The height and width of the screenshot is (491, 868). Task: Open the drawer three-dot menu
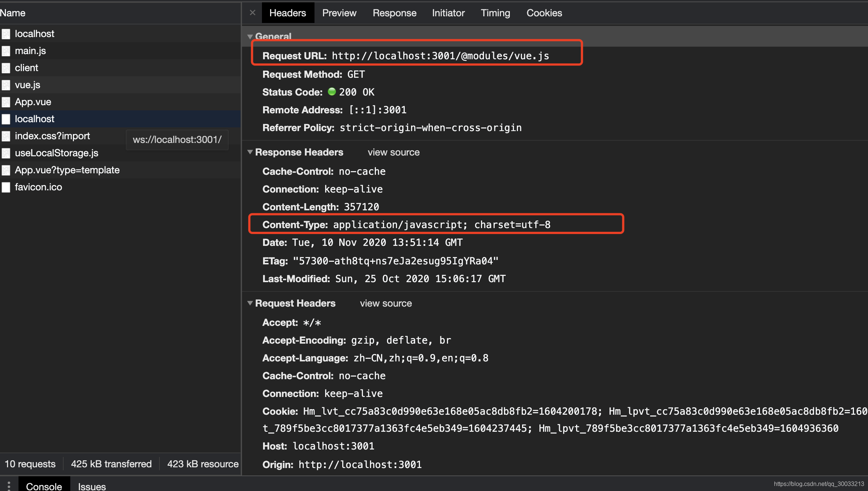(9, 486)
